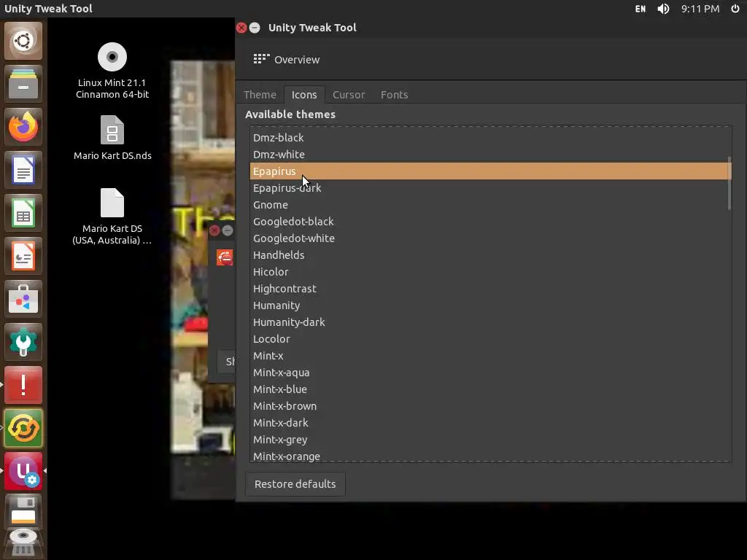The width and height of the screenshot is (747, 560).
Task: Open the Files manager in dock
Action: tap(23, 84)
